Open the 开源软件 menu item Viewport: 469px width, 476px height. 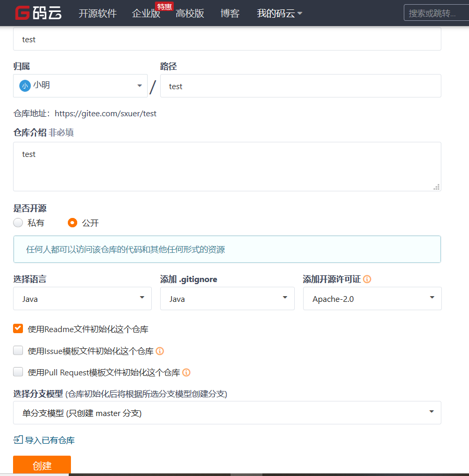(98, 14)
